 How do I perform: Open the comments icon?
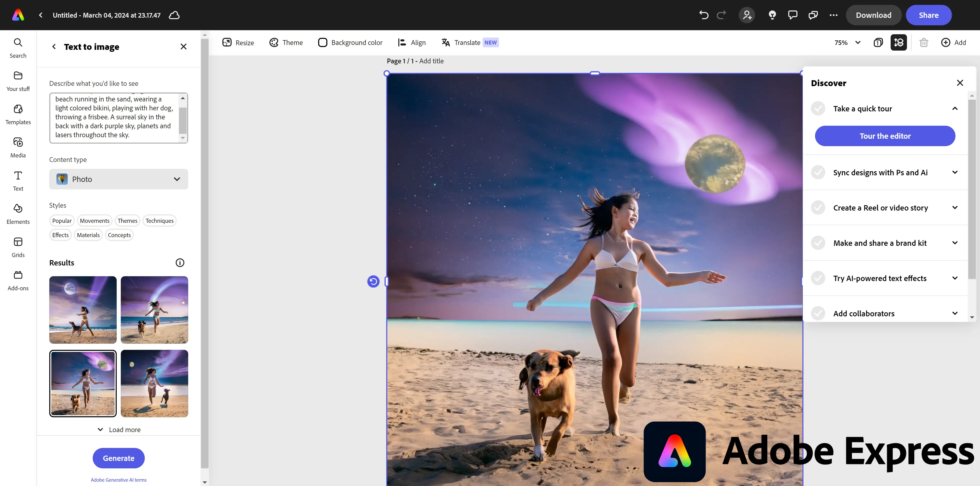click(792, 15)
